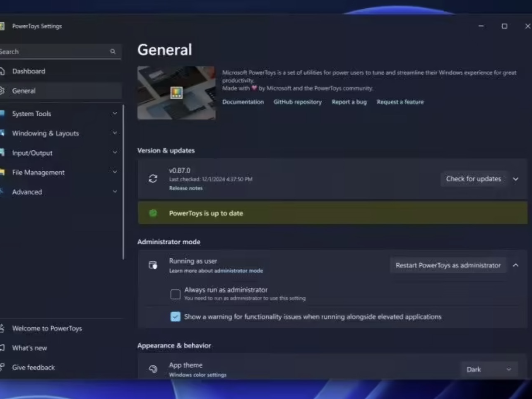Click the Running as user shield icon
Viewport: 532px width, 399px height.
tap(153, 265)
